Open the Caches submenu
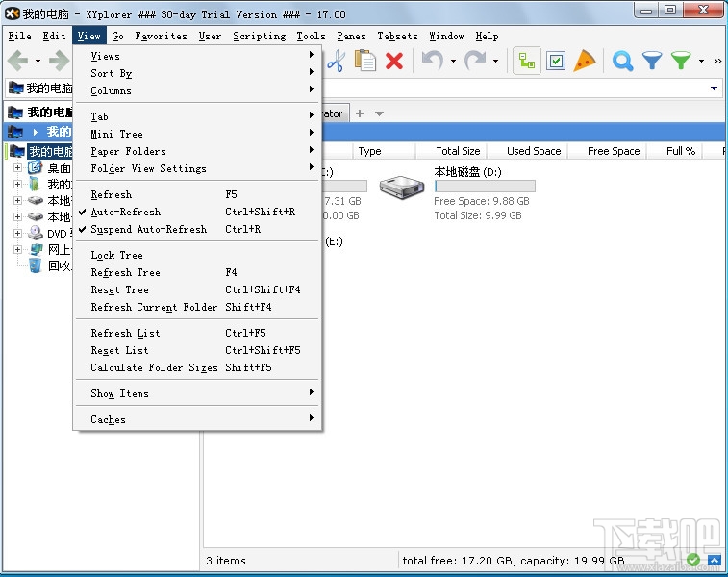 [x=197, y=419]
